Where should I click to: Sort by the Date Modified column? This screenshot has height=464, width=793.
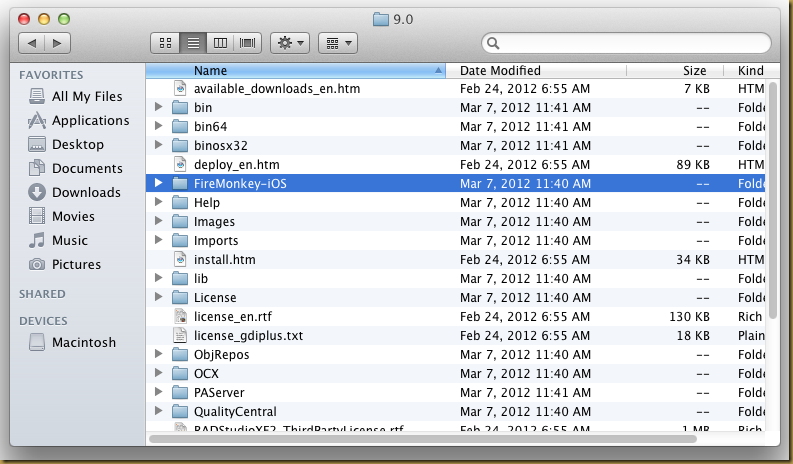click(536, 70)
